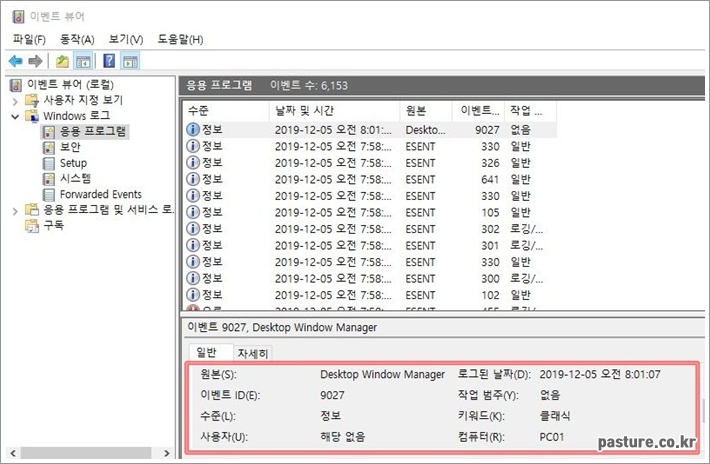Open the 파일(F) menu
The width and height of the screenshot is (710, 464).
[29, 39]
